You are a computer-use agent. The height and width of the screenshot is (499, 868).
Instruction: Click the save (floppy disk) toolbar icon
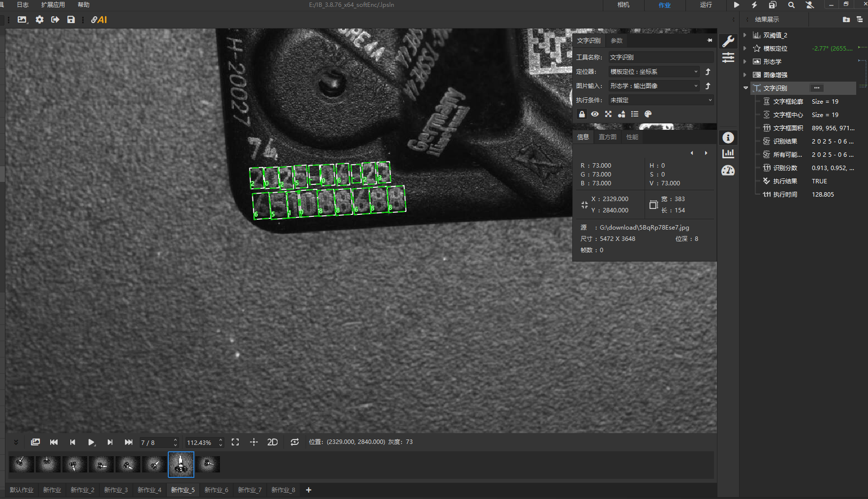click(71, 20)
